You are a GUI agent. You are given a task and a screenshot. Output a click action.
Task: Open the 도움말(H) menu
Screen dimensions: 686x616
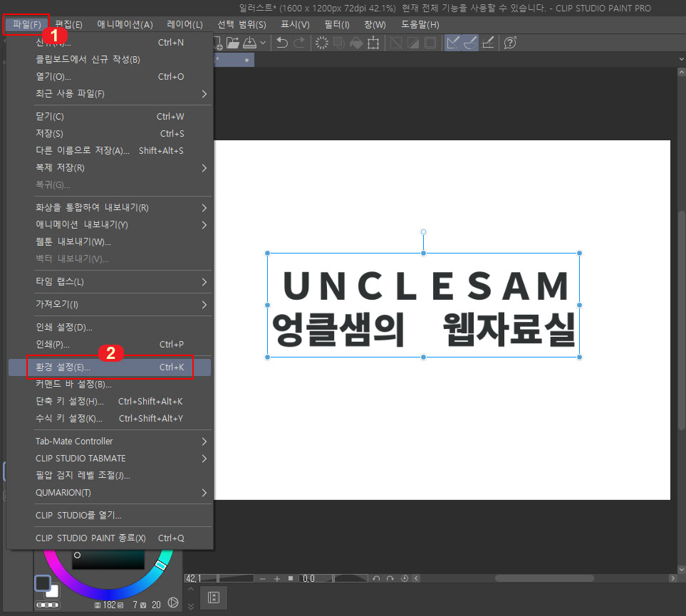[x=420, y=24]
